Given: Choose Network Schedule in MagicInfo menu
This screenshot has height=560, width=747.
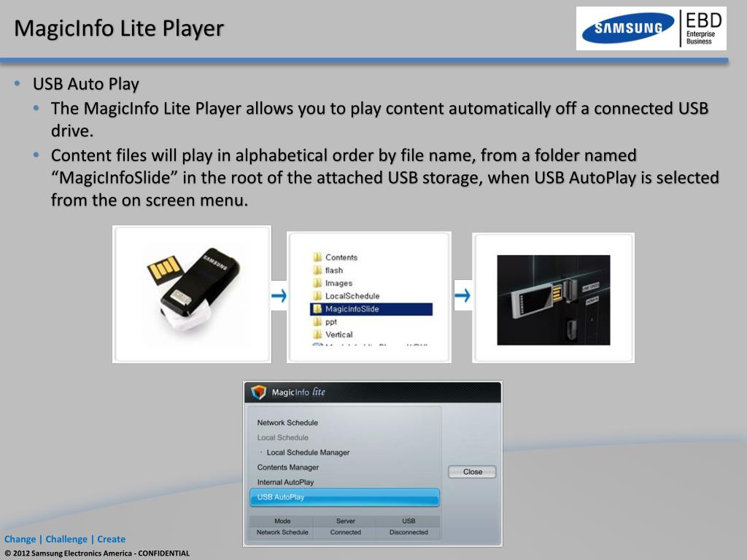Looking at the screenshot, I should pyautogui.click(x=287, y=422).
